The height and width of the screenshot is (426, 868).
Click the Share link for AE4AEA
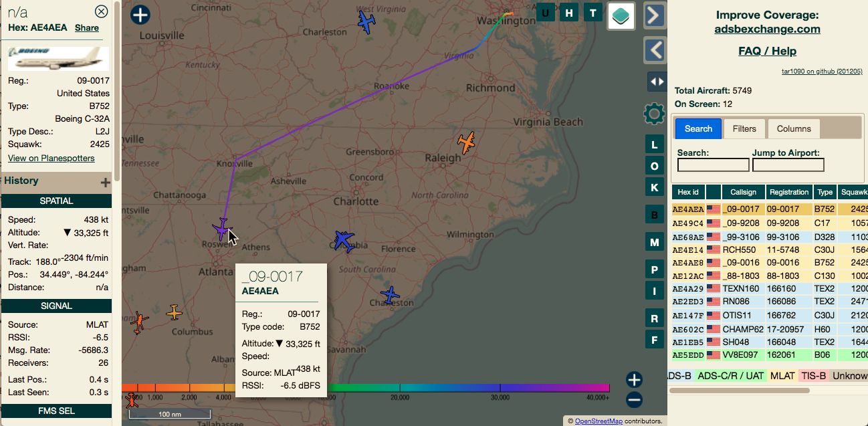(87, 27)
